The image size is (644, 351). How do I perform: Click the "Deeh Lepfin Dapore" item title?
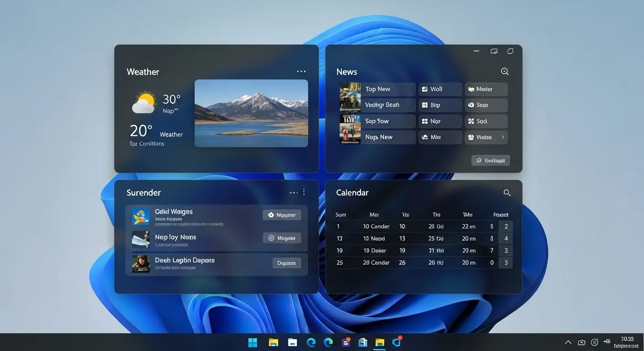185,260
